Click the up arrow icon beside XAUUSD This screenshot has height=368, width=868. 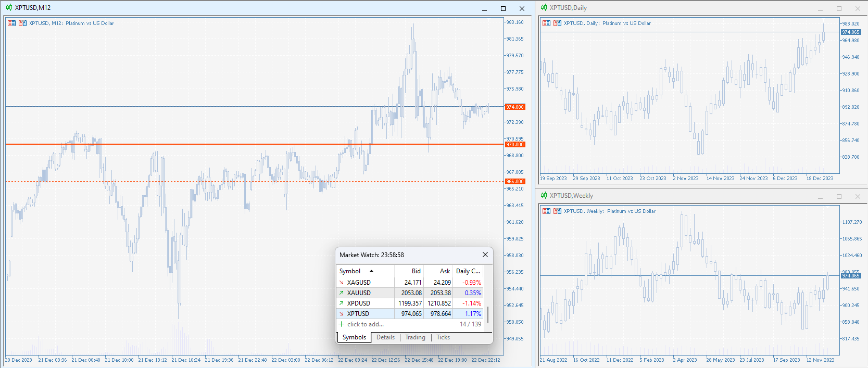tap(342, 293)
